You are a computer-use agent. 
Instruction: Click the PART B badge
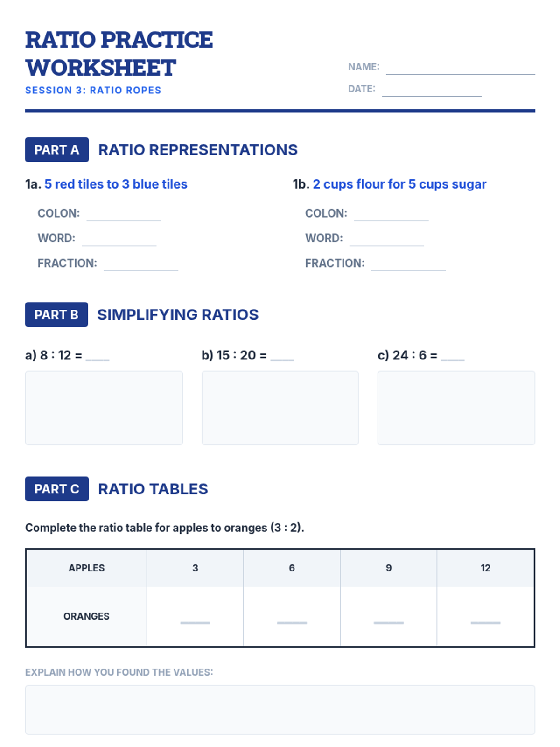[x=56, y=315]
